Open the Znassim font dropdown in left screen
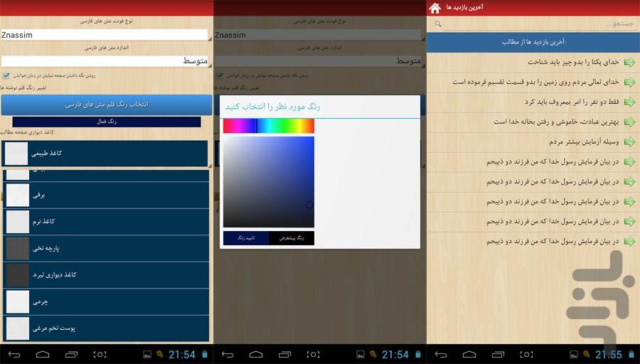The height and width of the screenshot is (364, 640). tap(105, 34)
